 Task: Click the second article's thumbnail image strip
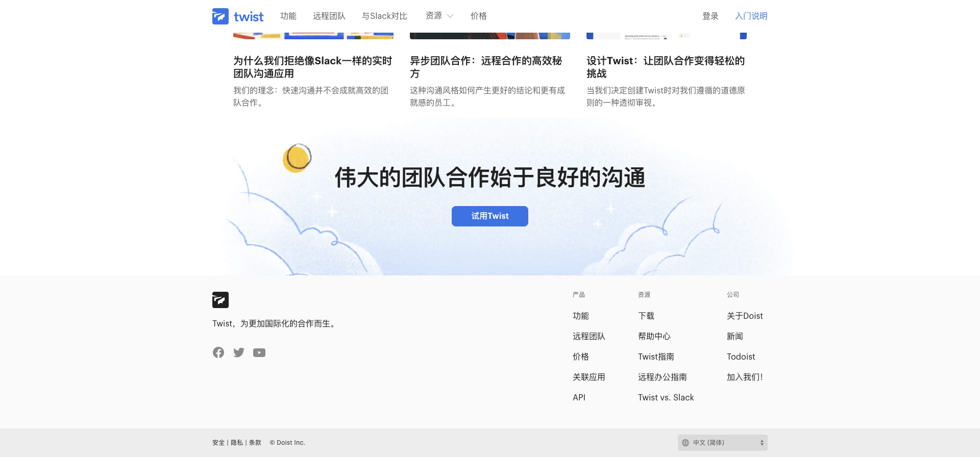[490, 36]
